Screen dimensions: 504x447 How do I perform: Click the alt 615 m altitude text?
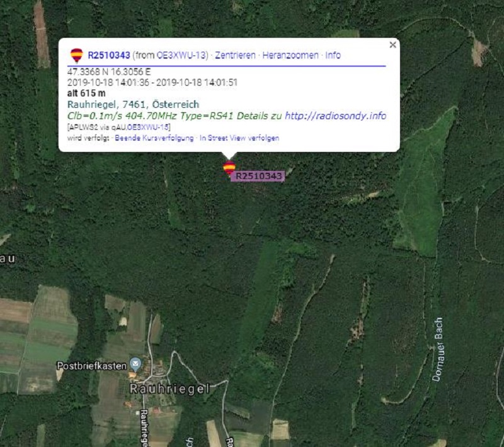86,93
